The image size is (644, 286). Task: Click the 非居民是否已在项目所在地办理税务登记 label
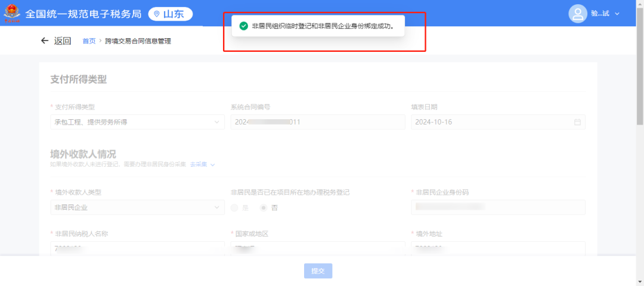[x=290, y=192]
